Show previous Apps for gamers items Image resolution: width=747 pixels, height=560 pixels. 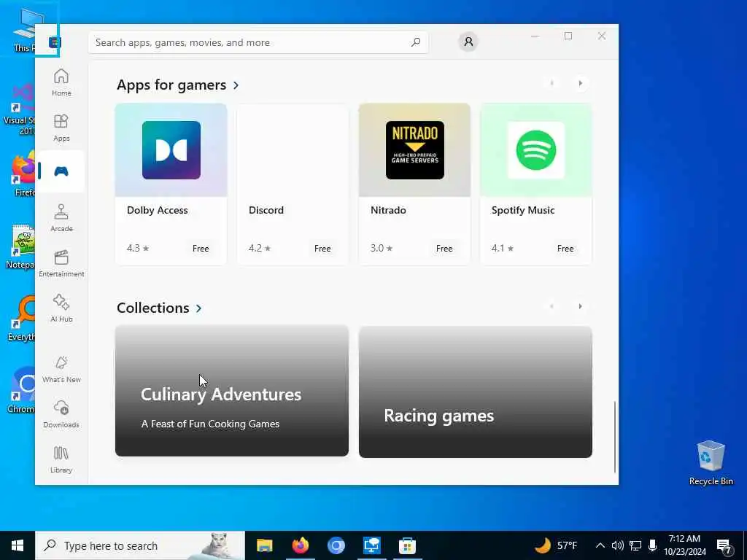point(551,83)
